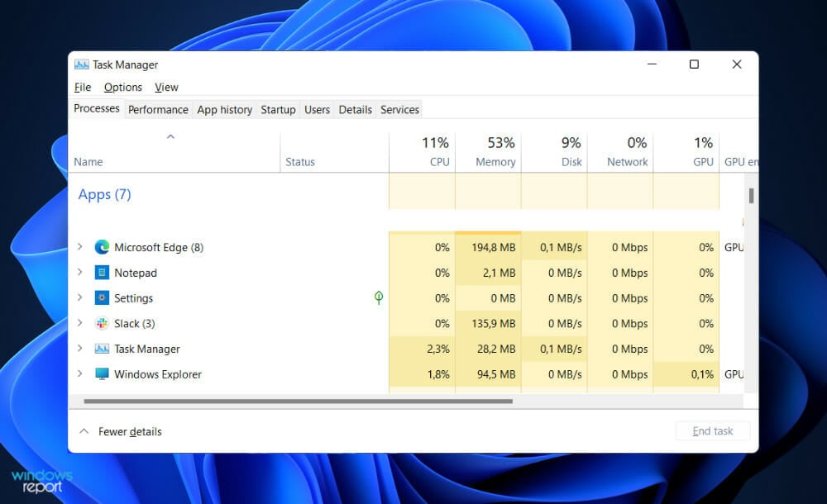
Task: Open the Startup tab
Action: click(278, 109)
